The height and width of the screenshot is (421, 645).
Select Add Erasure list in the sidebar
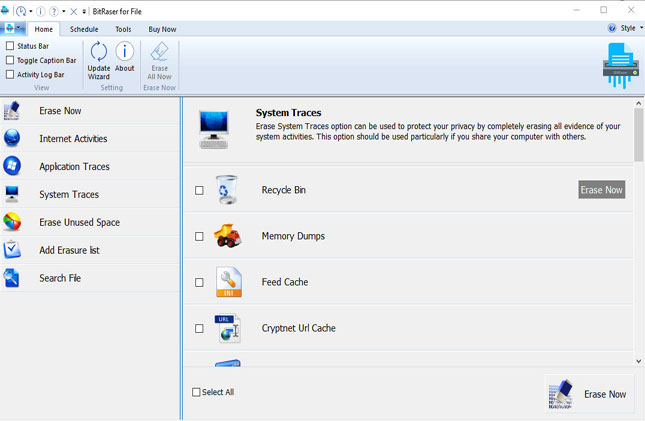point(90,250)
